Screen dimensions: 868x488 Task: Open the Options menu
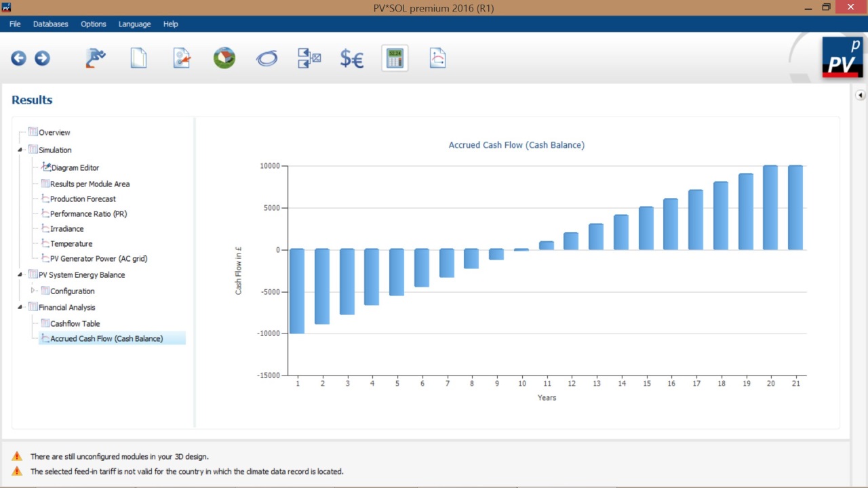pos(94,24)
